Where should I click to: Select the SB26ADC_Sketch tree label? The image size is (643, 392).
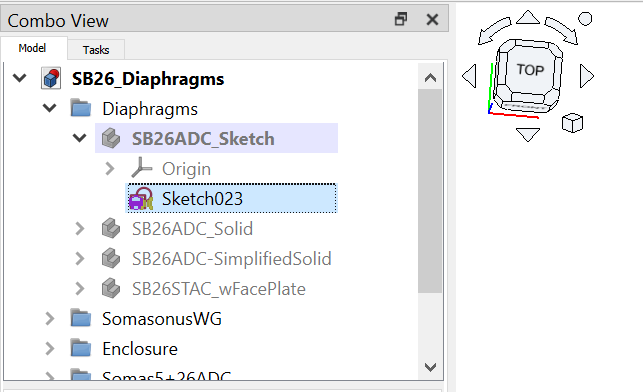(x=203, y=139)
